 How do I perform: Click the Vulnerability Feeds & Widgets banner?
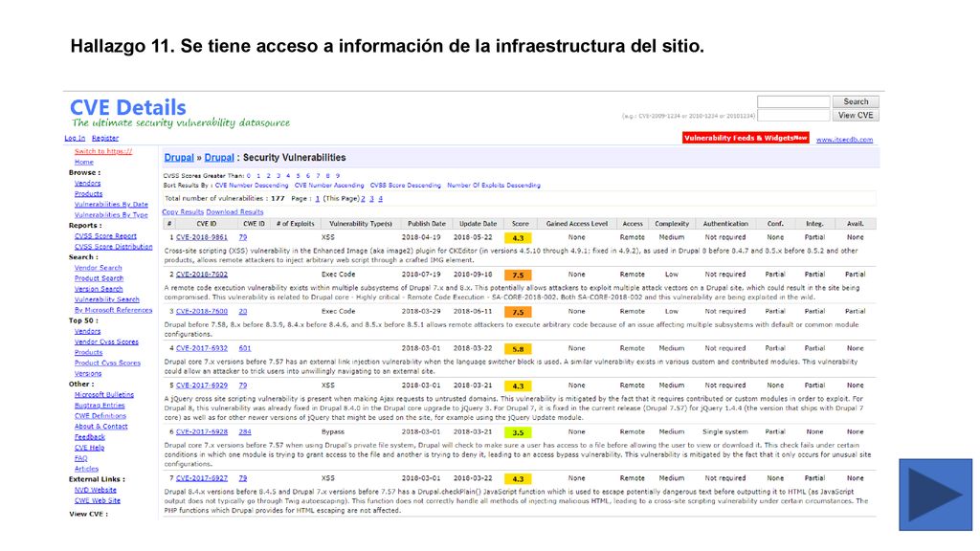point(746,138)
